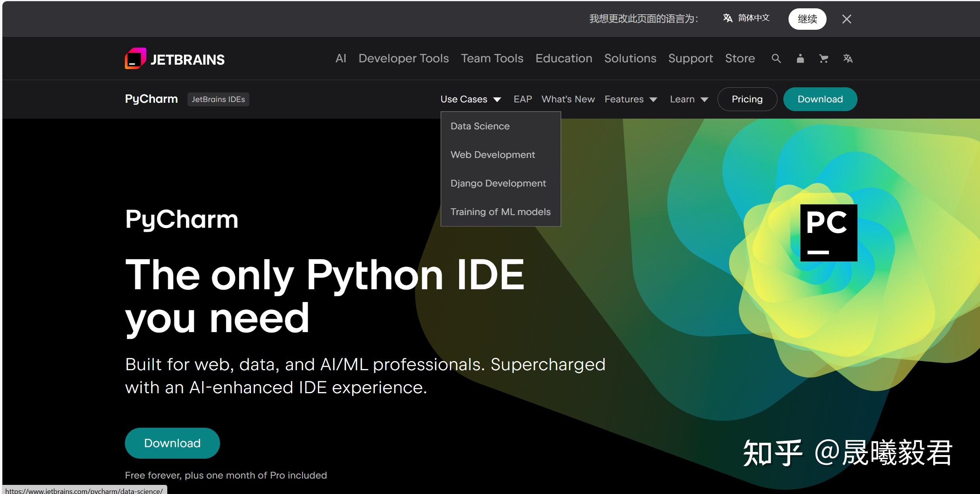
Task: Open the Team Tools navigation item
Action: 492,58
